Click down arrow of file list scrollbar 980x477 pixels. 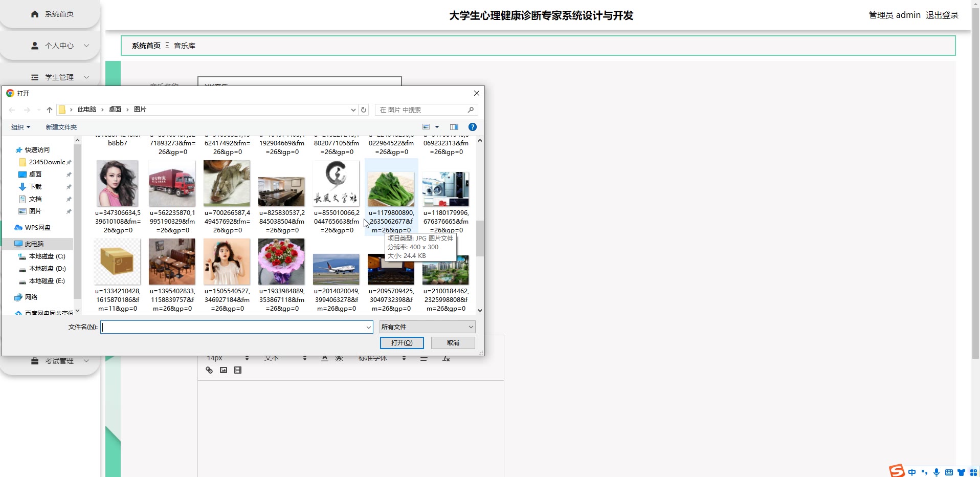tap(480, 310)
